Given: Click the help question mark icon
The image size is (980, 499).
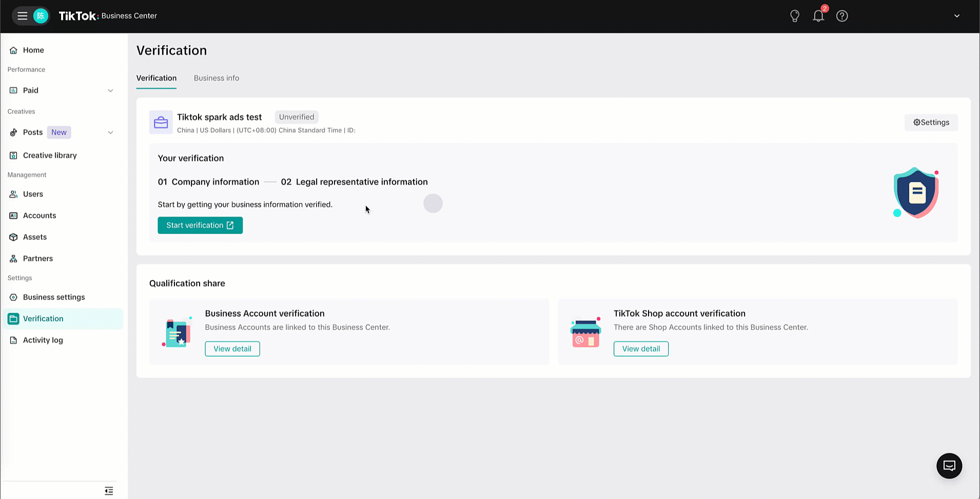Looking at the screenshot, I should [x=841, y=16].
